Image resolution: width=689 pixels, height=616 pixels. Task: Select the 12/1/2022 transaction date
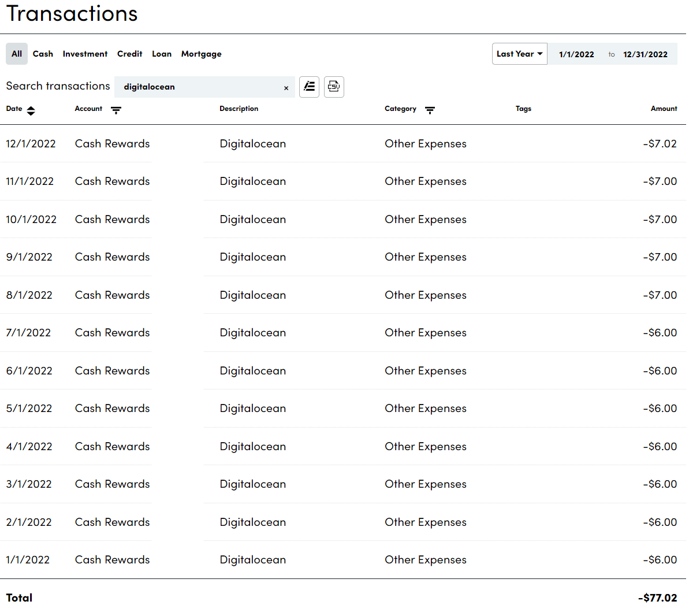pyautogui.click(x=31, y=144)
